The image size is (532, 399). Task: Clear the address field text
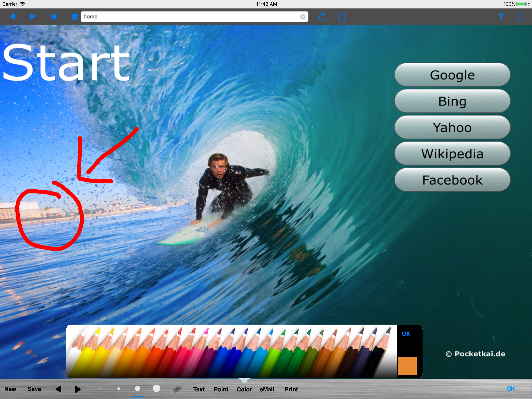303,17
